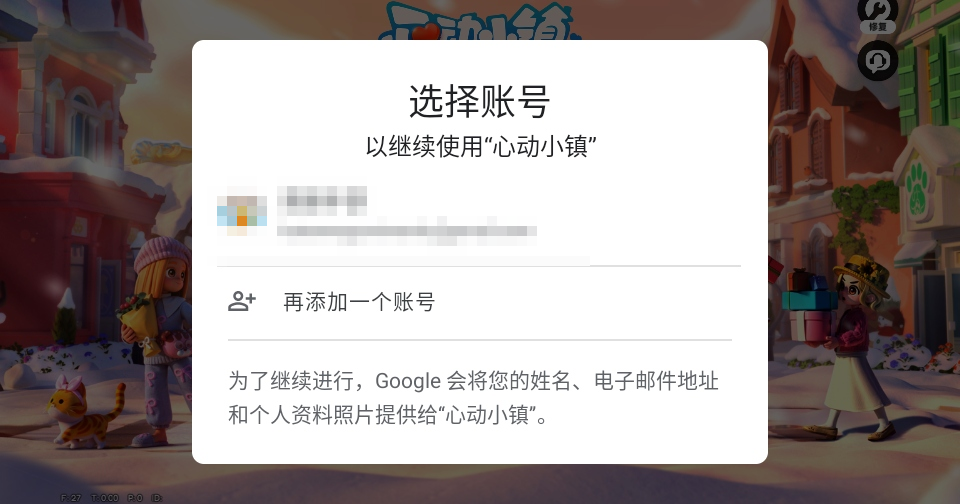960x504 pixels.
Task: Tap the 修复 label under the wrench
Action: [877, 27]
